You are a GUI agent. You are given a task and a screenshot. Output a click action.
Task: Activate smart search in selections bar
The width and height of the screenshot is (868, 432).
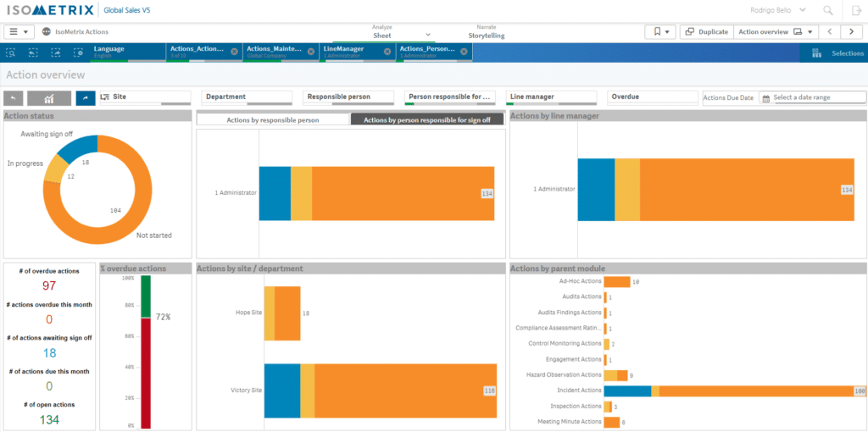point(11,53)
